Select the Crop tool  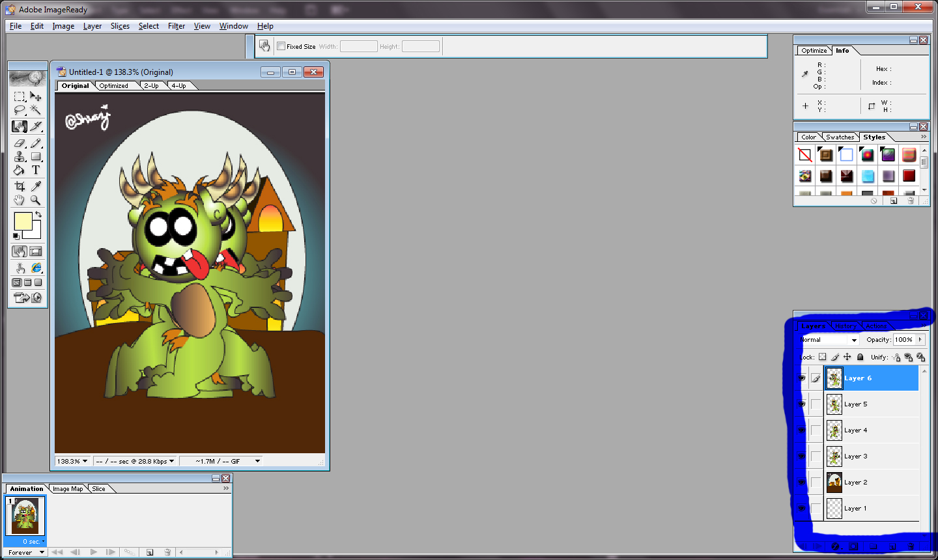coord(20,186)
